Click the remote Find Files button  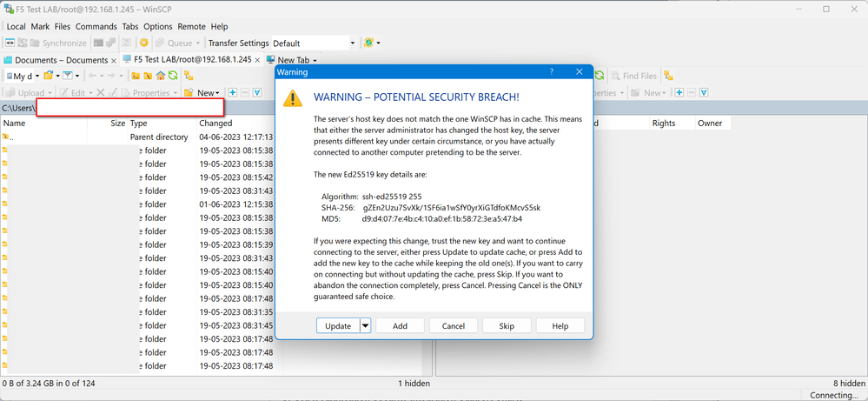[x=633, y=76]
